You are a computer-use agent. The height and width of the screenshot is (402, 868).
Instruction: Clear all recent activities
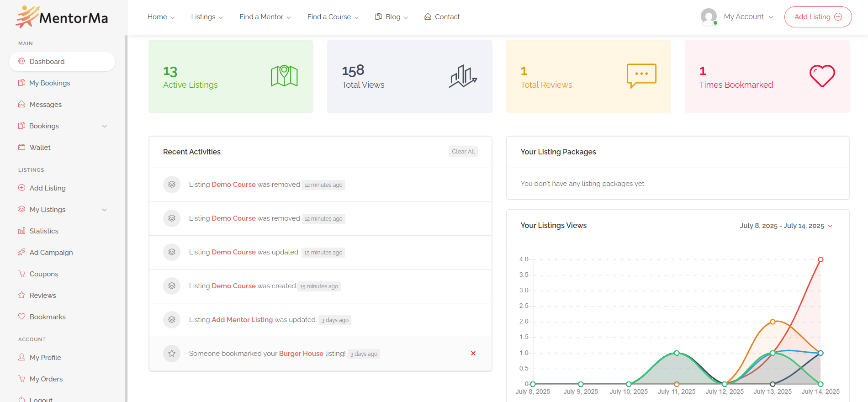click(x=463, y=152)
